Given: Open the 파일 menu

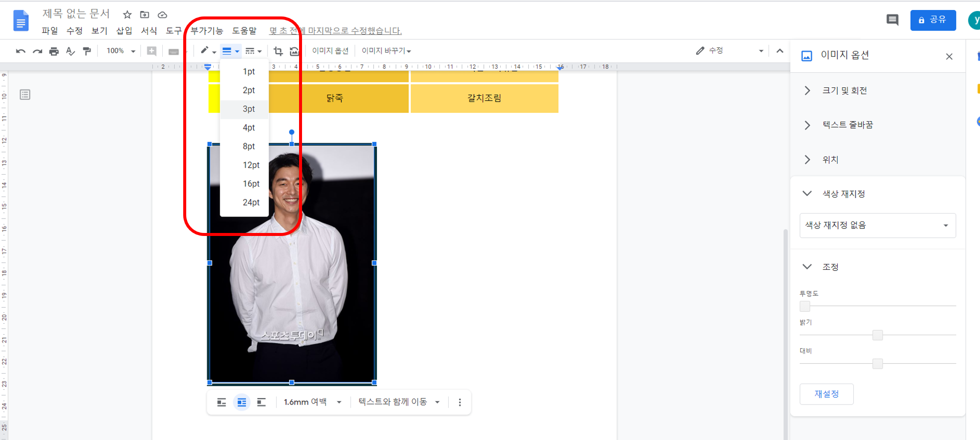Looking at the screenshot, I should point(49,31).
